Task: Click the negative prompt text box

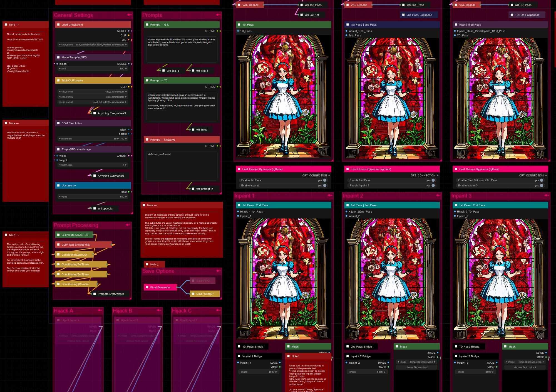Action: click(182, 166)
